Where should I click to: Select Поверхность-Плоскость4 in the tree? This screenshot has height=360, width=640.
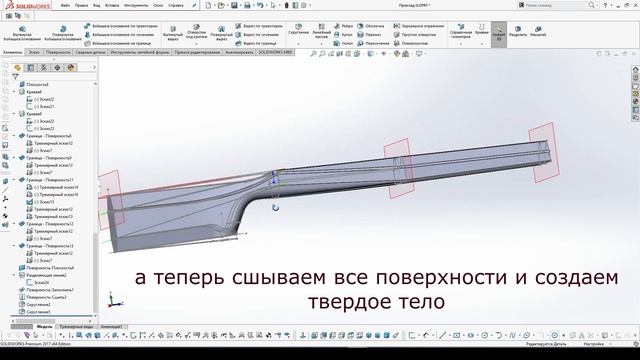click(47, 268)
